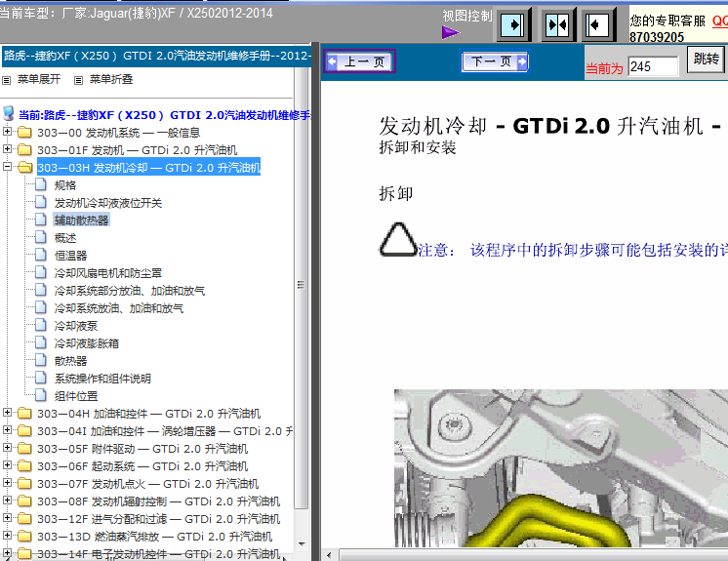The height and width of the screenshot is (561, 728).
Task: Click the view control left-arrow pane button
Action: (598, 24)
